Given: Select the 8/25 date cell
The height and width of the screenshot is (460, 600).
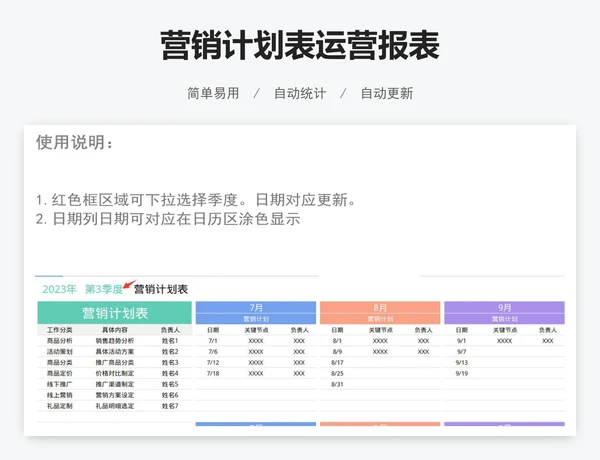Looking at the screenshot, I should pos(337,373).
